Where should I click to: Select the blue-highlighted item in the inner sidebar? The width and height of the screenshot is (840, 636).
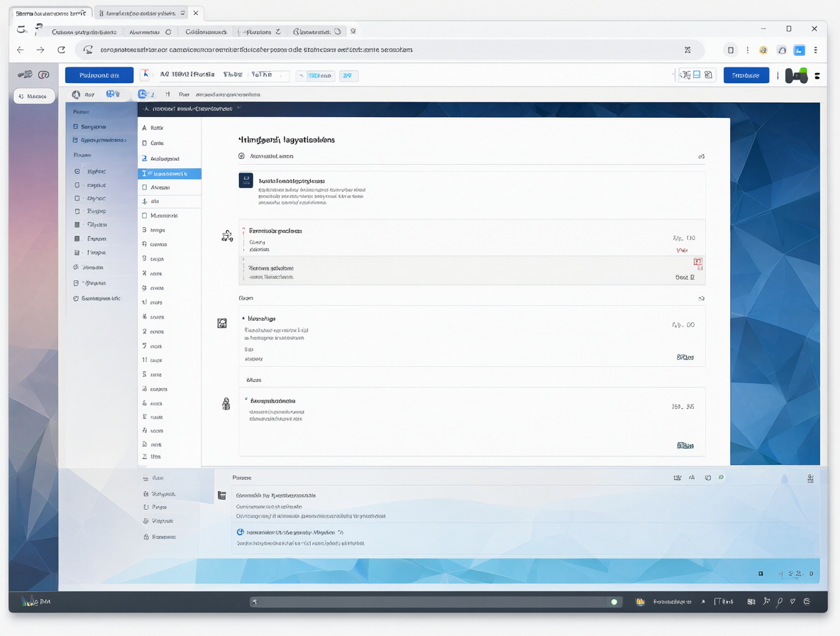tap(170, 174)
